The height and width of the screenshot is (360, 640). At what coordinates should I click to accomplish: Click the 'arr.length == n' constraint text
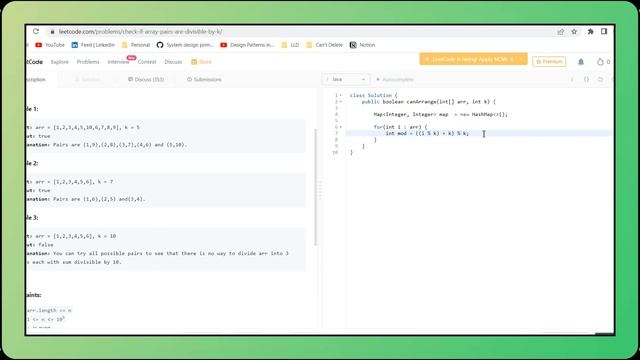[49, 311]
